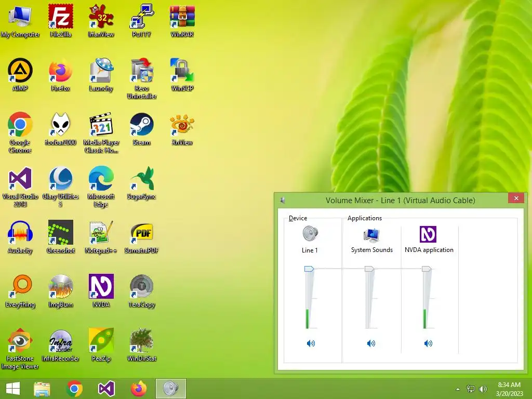Select the WinSCP desktop shortcut
The image size is (532, 399).
pos(182,75)
